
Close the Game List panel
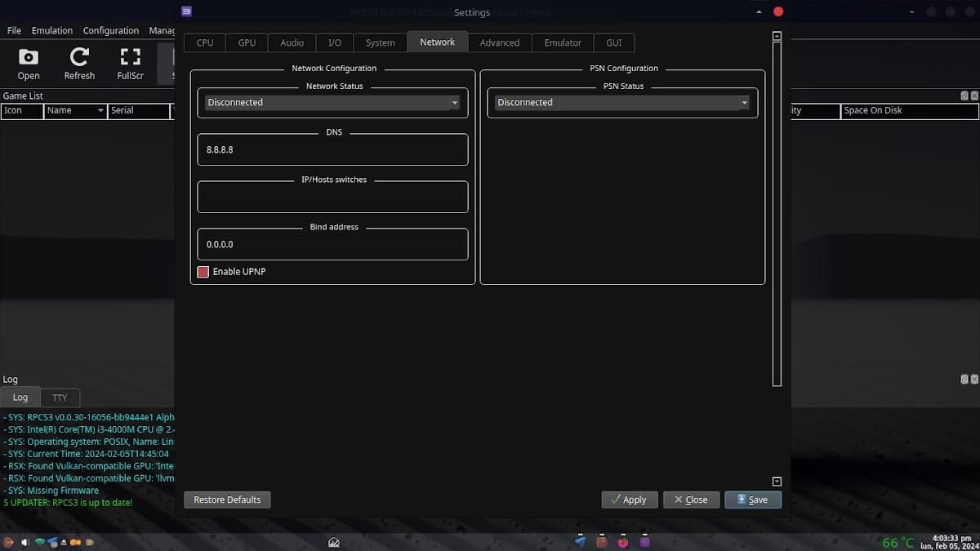point(973,96)
